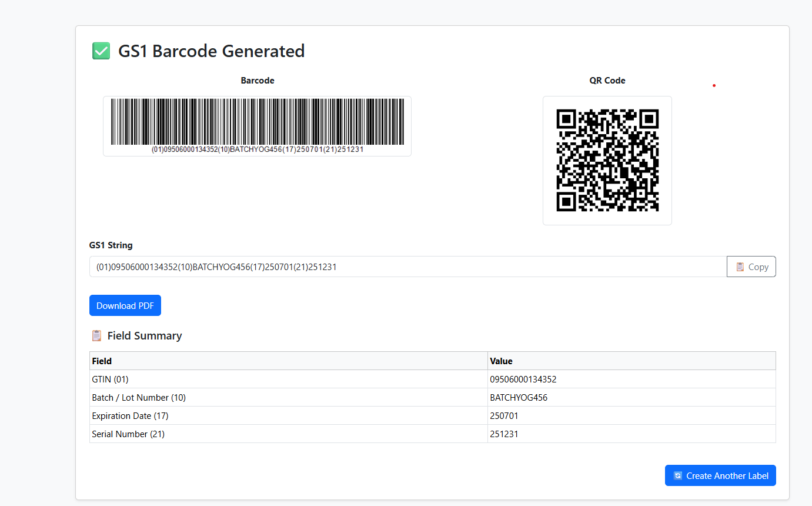This screenshot has width=812, height=506.
Task: Select the 'GTIN (01)' table cell
Action: click(x=289, y=379)
